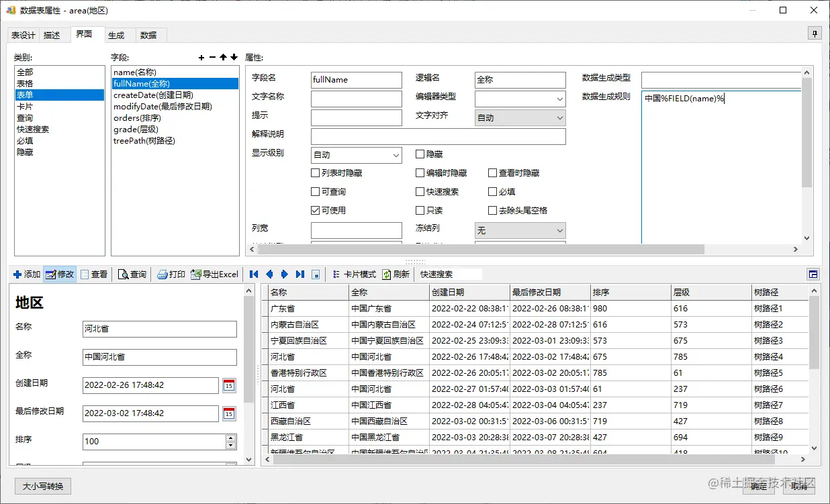Click the 数据生成规则 text area
The image size is (830, 504).
pyautogui.click(x=722, y=168)
